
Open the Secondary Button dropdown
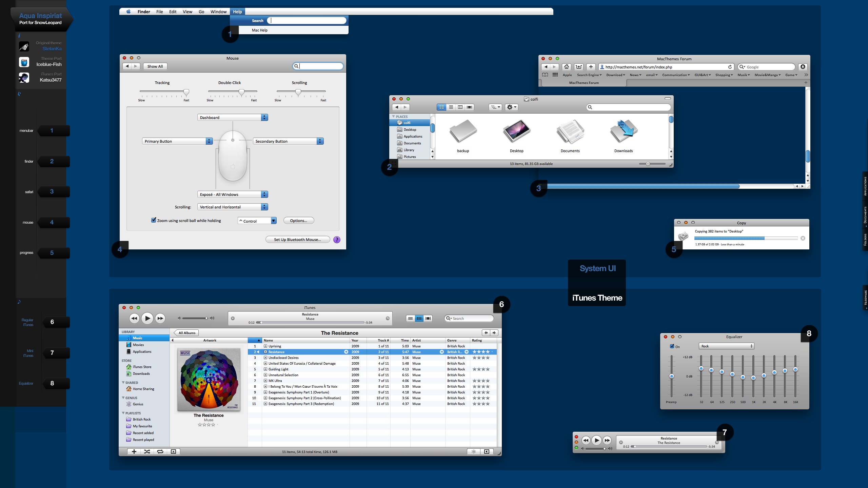point(288,141)
